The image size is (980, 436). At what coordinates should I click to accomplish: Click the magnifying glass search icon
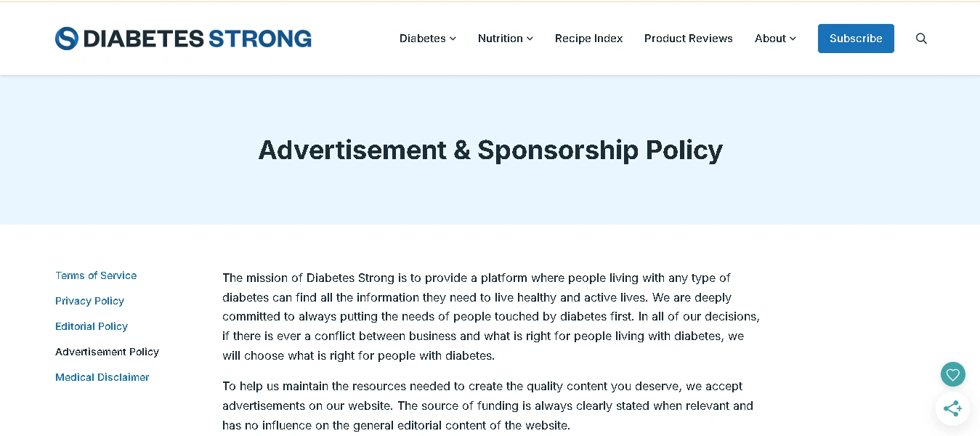[921, 38]
